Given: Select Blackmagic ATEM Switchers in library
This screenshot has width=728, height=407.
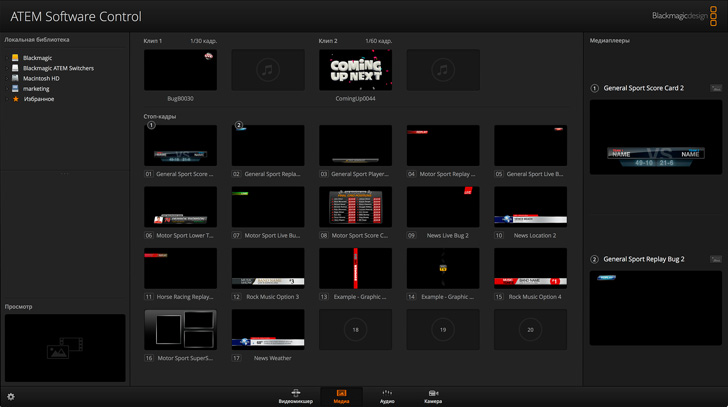Looking at the screenshot, I should [x=58, y=68].
